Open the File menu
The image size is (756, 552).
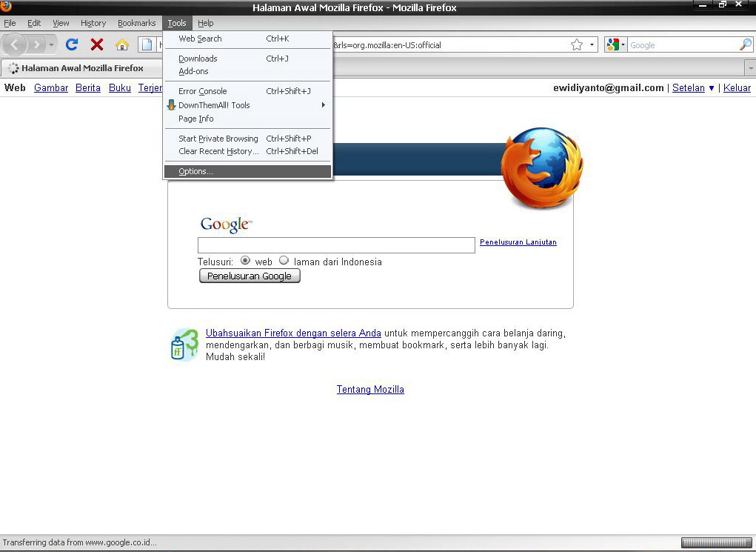tap(10, 23)
